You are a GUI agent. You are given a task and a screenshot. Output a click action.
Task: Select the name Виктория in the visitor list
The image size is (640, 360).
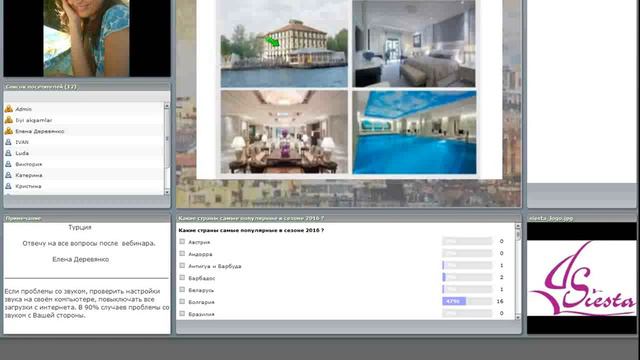point(29,164)
